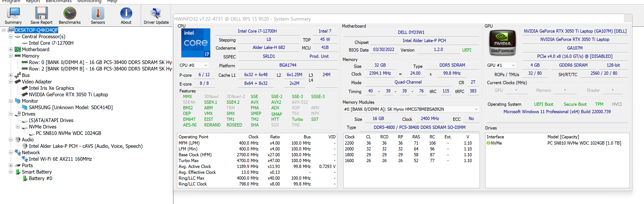Select (S)ATA/ATAPI Drives tree item
This screenshot has width=644, height=204.
coord(51,120)
